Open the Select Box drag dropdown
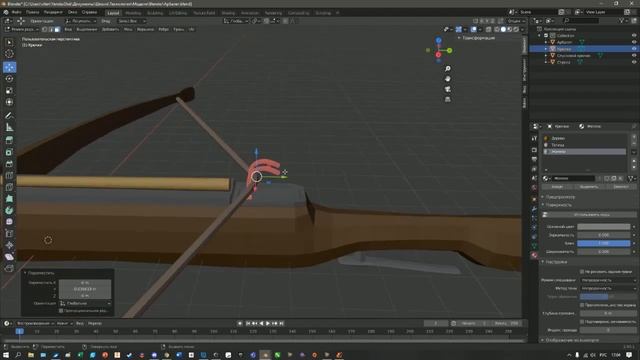This screenshot has height=360, width=640. [x=131, y=21]
